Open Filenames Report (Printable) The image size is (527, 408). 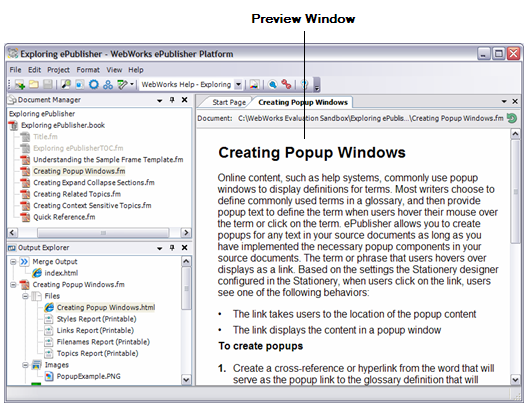[x=103, y=342]
